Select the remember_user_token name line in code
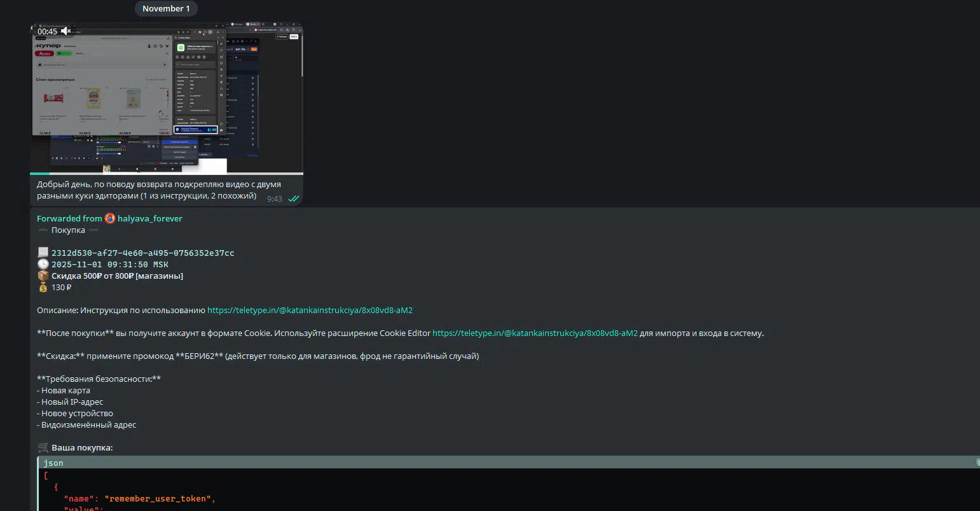 coord(140,498)
